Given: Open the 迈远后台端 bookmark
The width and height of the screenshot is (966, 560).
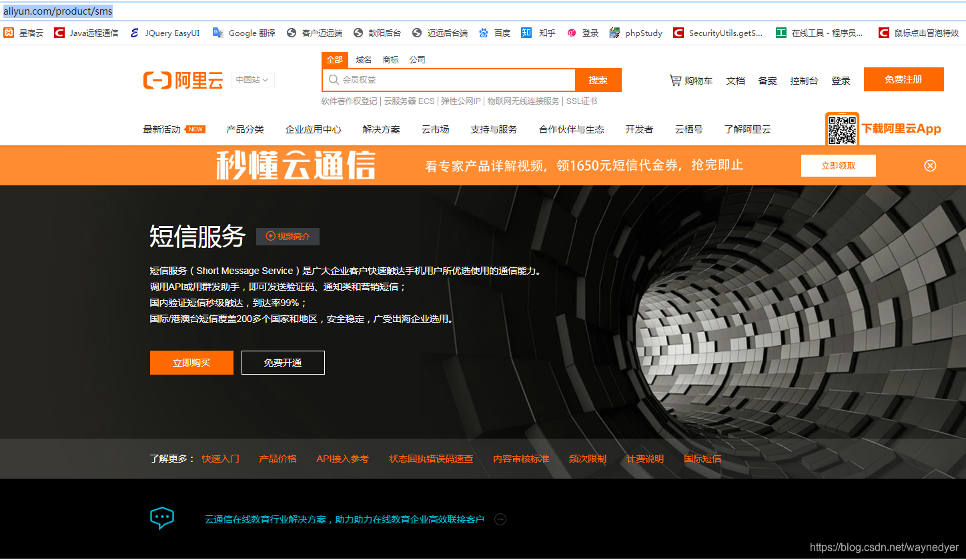Looking at the screenshot, I should [440, 33].
